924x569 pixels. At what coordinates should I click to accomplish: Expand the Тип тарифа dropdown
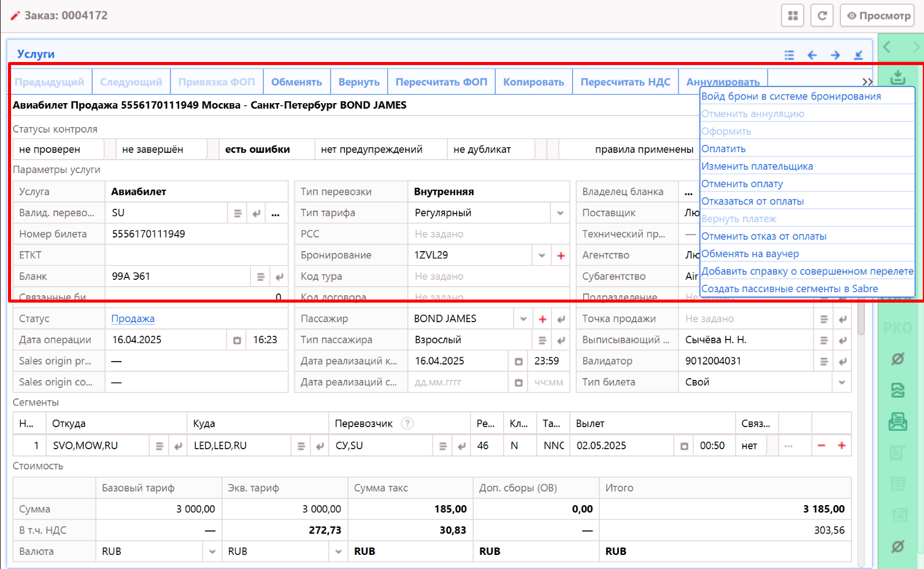tap(560, 213)
